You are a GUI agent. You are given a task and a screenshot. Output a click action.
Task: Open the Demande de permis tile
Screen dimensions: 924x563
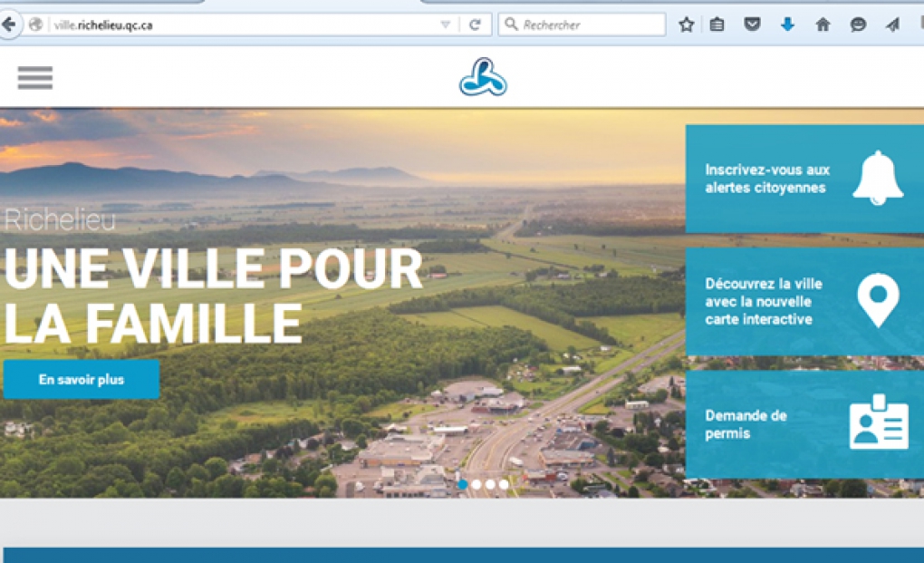pyautogui.click(x=804, y=424)
